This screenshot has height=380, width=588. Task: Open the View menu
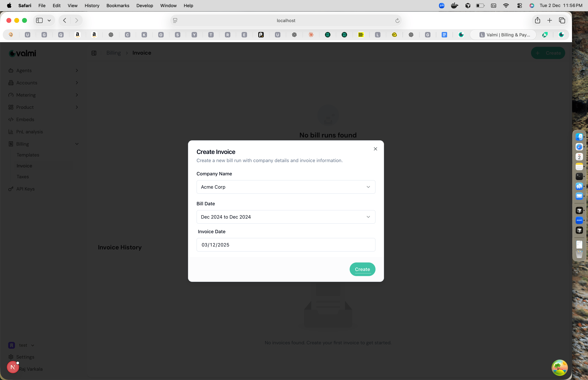point(72,5)
